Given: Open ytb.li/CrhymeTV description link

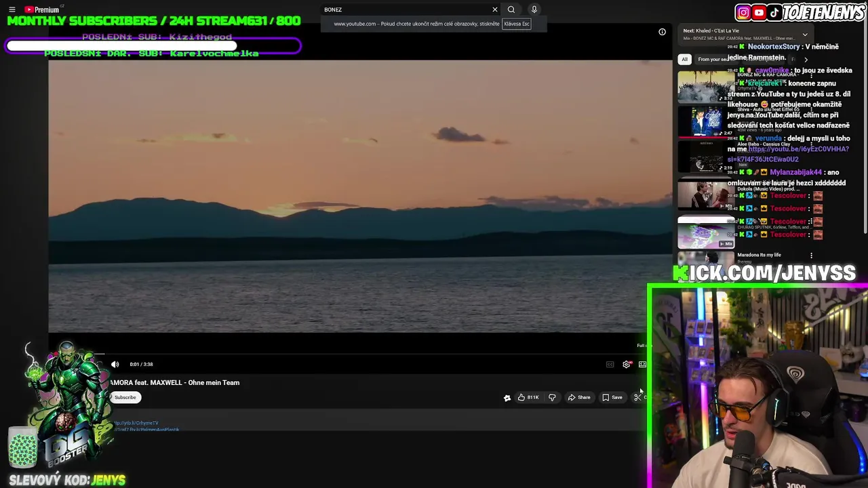Looking at the screenshot, I should tap(136, 423).
